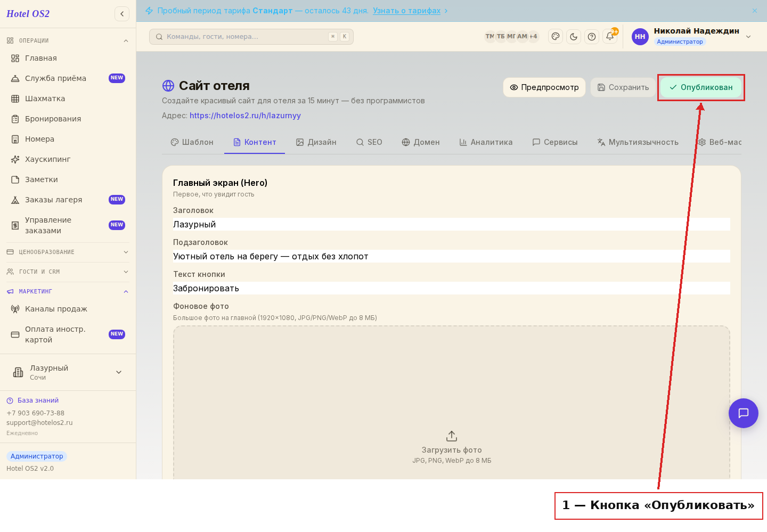Switch to the Дизайн tab
Image resolution: width=767 pixels, height=532 pixels.
pos(316,142)
